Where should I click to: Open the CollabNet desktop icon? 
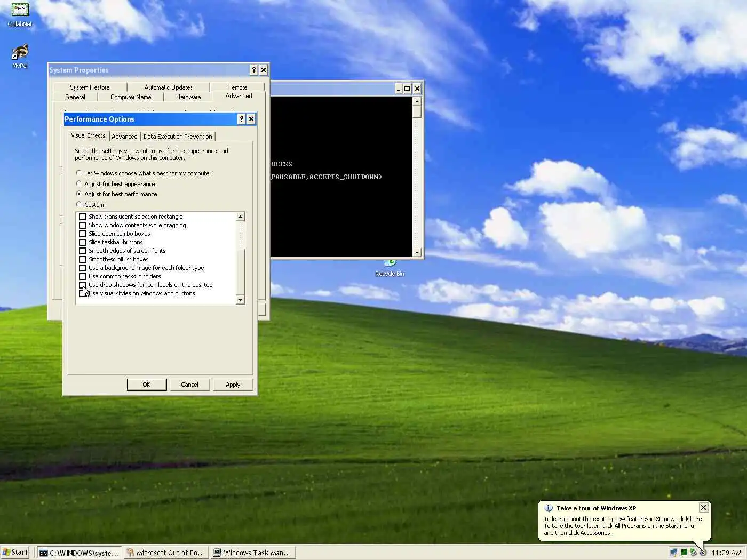coord(20,14)
